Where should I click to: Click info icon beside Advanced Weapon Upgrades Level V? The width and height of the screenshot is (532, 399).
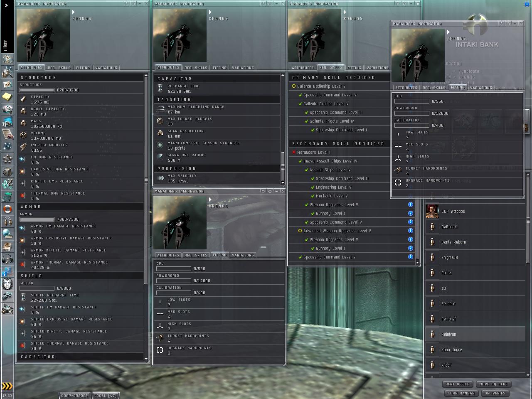tap(411, 231)
